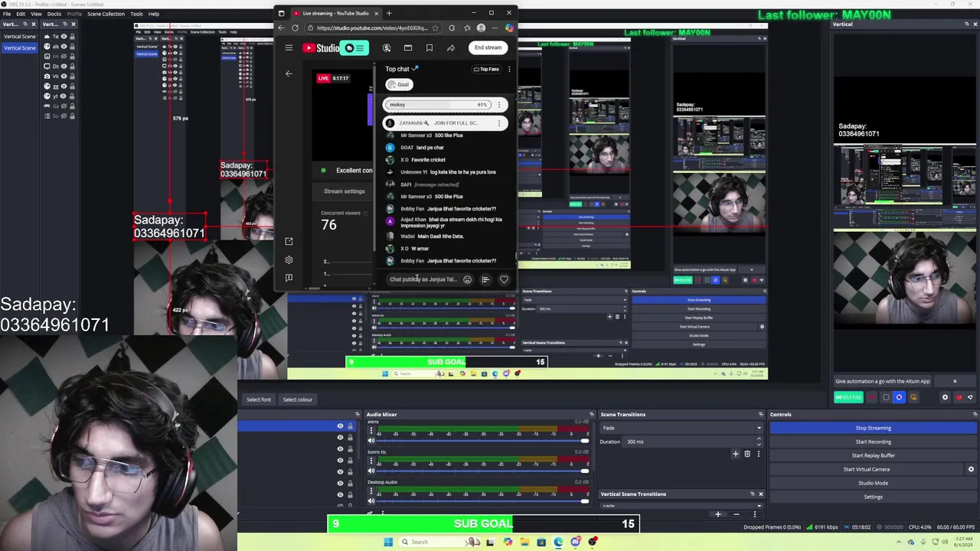
Task: Open the Help menu in OBS
Action: pyautogui.click(x=154, y=14)
